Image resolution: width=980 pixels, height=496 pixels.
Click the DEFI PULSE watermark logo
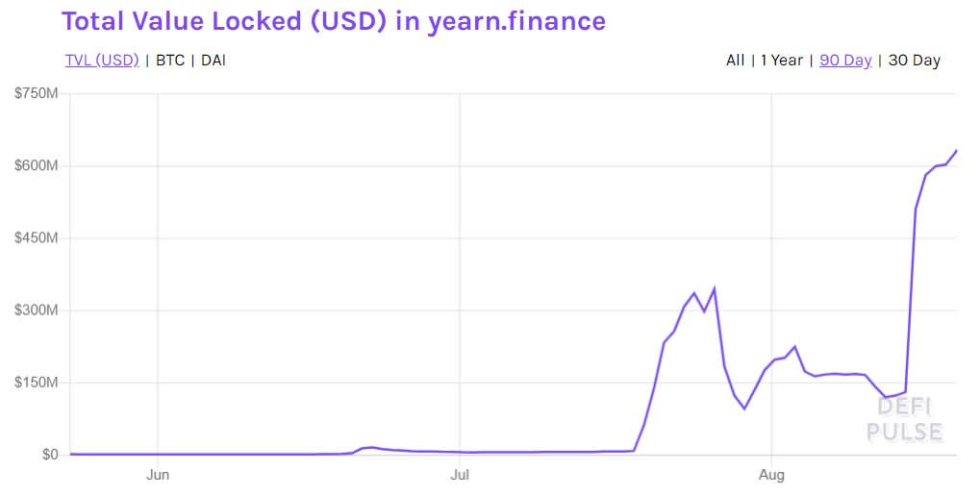(904, 420)
